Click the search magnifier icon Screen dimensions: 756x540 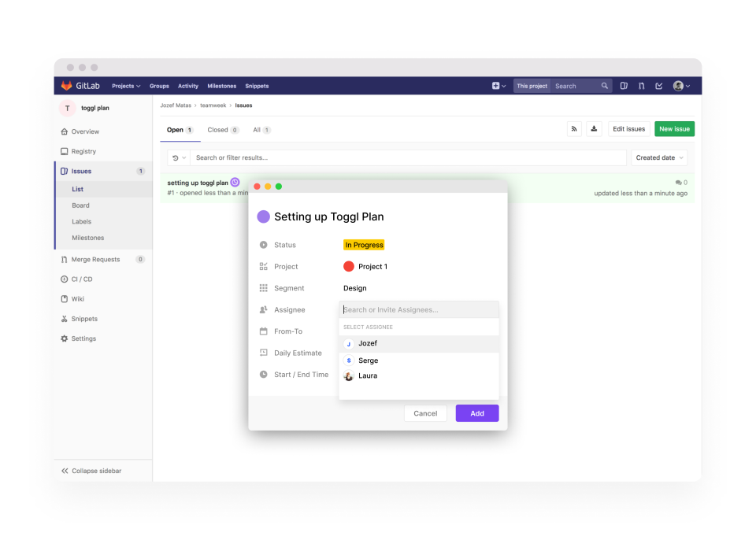(604, 86)
